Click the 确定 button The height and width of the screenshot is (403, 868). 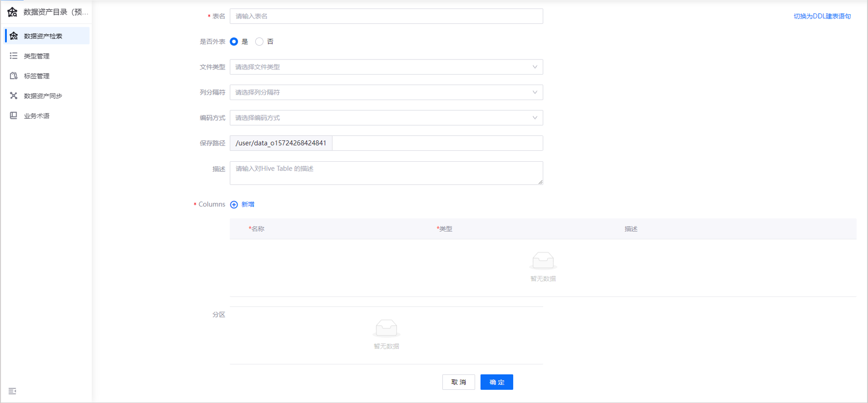coord(497,382)
